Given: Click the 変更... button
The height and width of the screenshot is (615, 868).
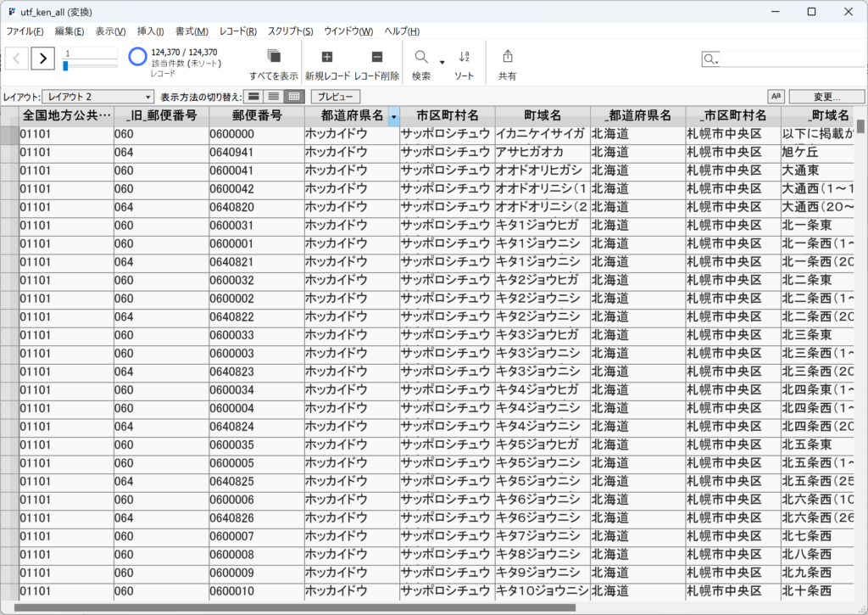Looking at the screenshot, I should point(826,97).
